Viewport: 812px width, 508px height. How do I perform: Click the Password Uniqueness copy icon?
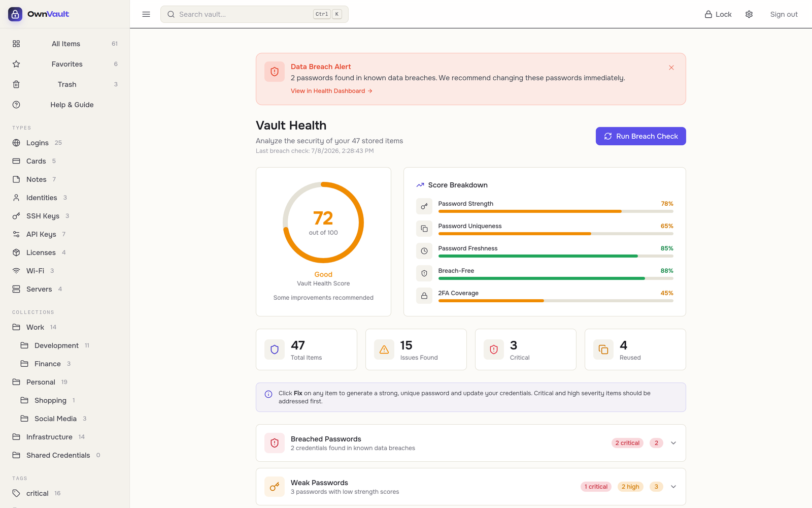[424, 229]
